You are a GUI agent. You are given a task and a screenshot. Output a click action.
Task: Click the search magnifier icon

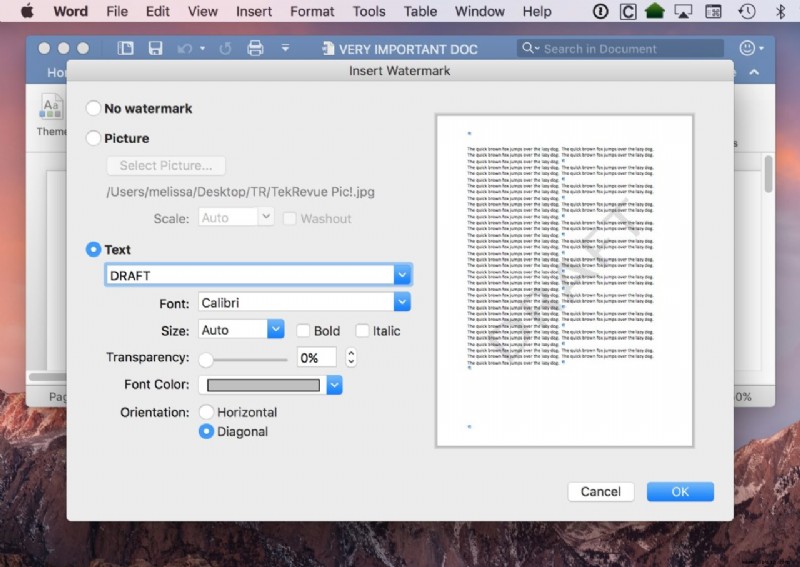(x=527, y=48)
